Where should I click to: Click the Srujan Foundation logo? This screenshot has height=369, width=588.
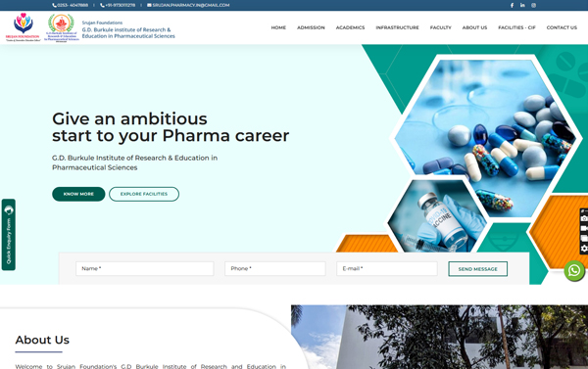point(23,27)
